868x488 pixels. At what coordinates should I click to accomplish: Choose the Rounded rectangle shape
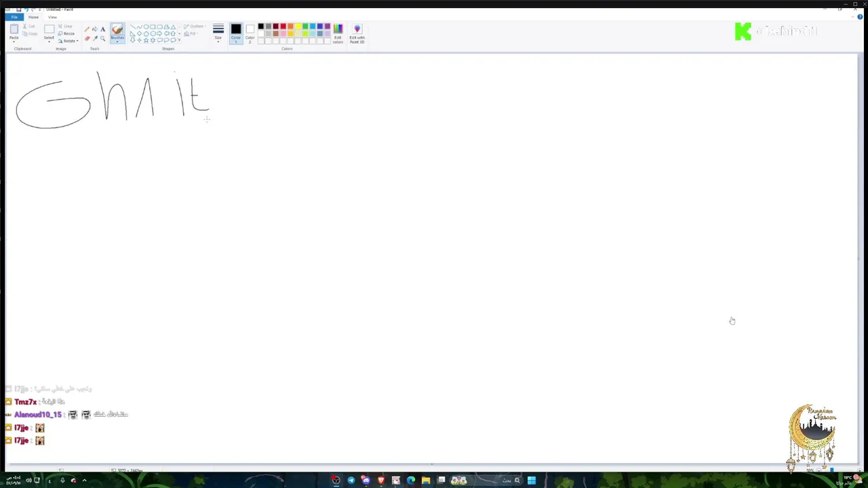[x=159, y=26]
